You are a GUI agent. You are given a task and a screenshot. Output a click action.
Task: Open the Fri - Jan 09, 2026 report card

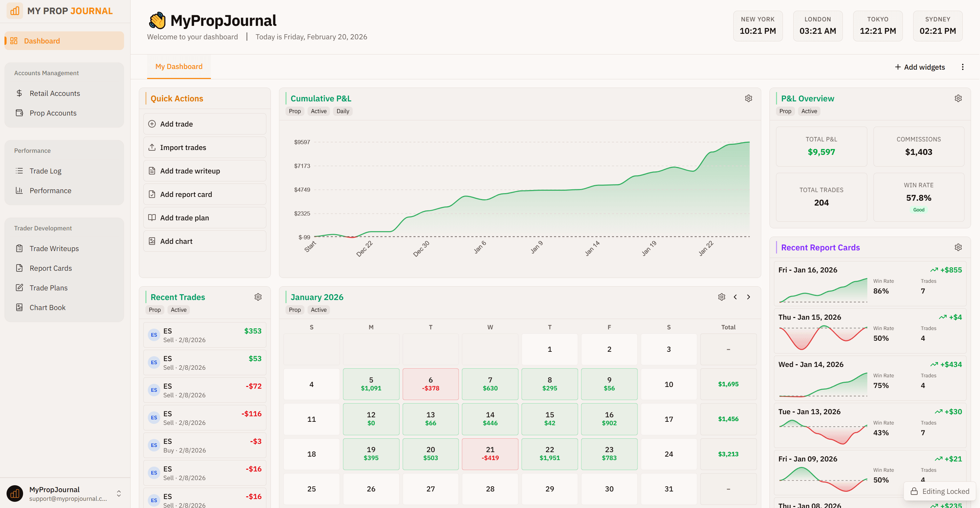pos(870,472)
